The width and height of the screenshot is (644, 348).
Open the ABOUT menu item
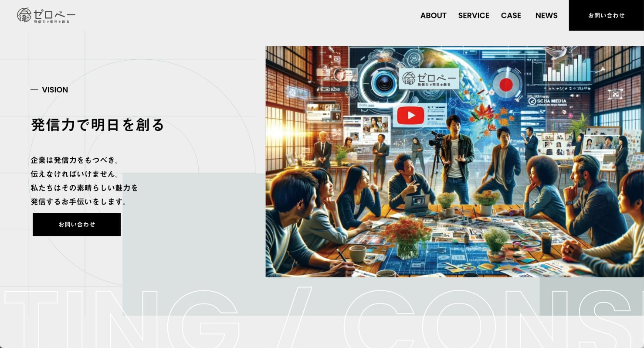433,15
